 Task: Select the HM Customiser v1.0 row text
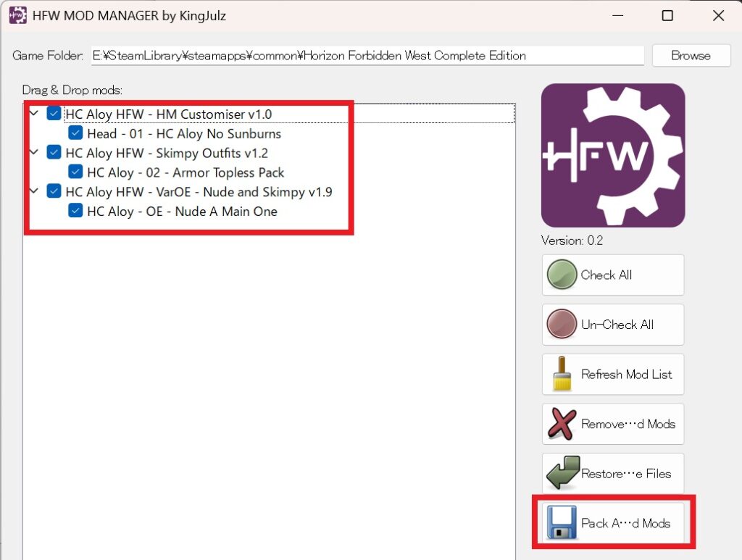click(x=168, y=114)
